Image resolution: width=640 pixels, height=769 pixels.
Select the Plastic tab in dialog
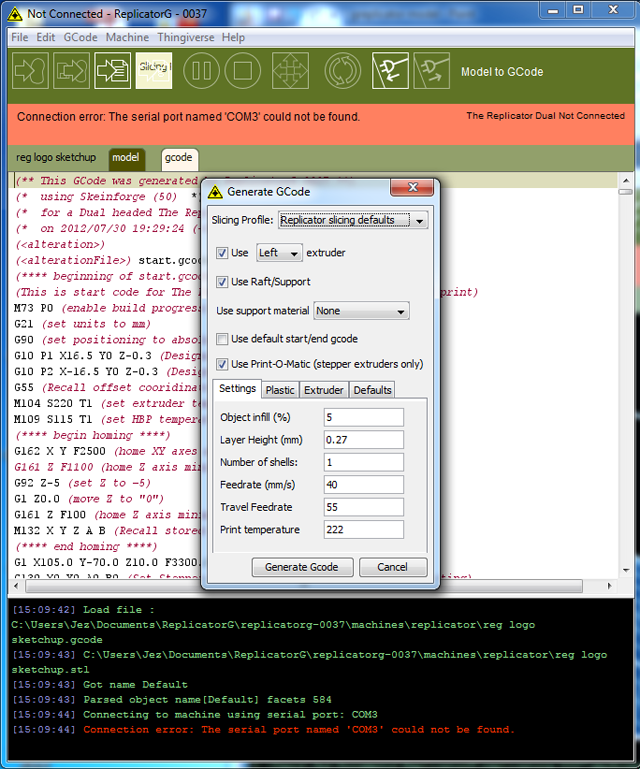coord(280,390)
